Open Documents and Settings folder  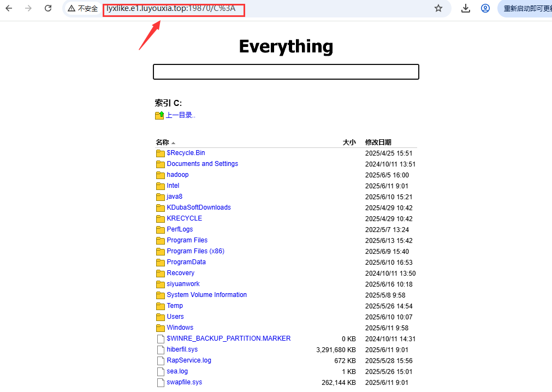pyautogui.click(x=203, y=164)
